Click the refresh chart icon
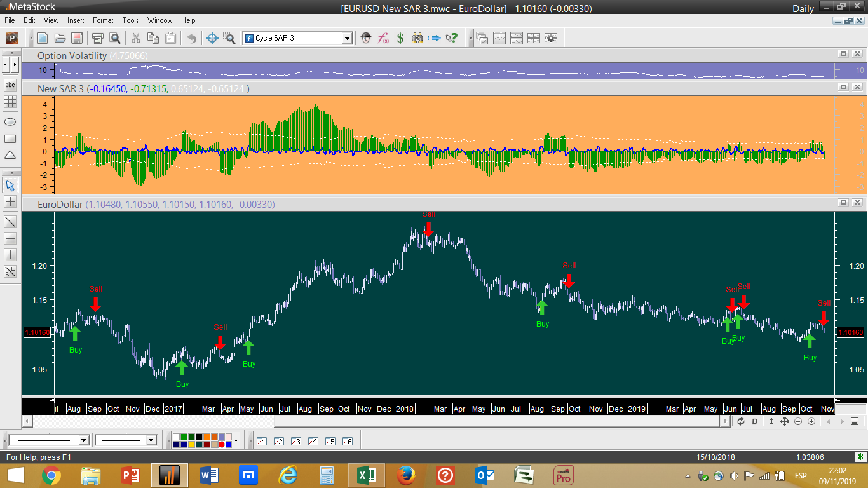 tap(741, 421)
